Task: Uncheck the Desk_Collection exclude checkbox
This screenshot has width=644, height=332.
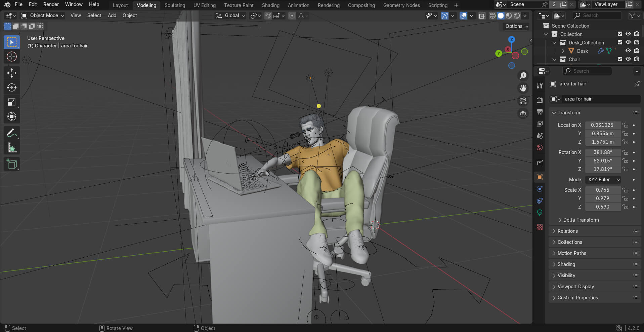Action: [x=620, y=42]
